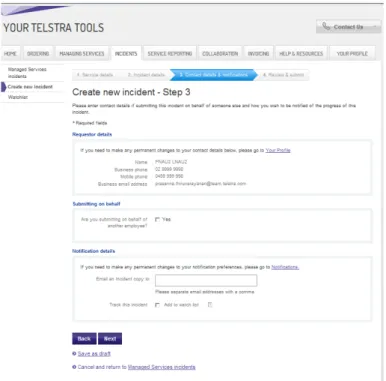Click the info icon beside Add to watch list
The image size is (386, 381).
pyautogui.click(x=210, y=304)
